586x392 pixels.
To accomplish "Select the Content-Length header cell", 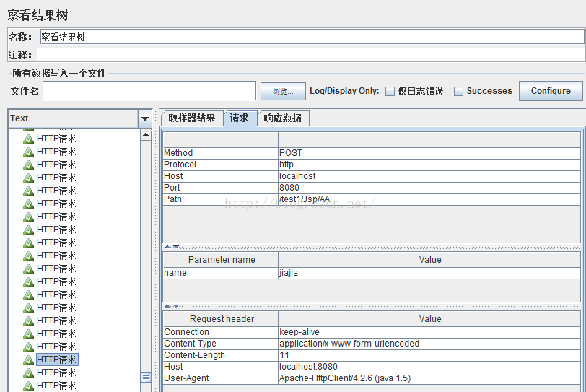I will [x=221, y=355].
